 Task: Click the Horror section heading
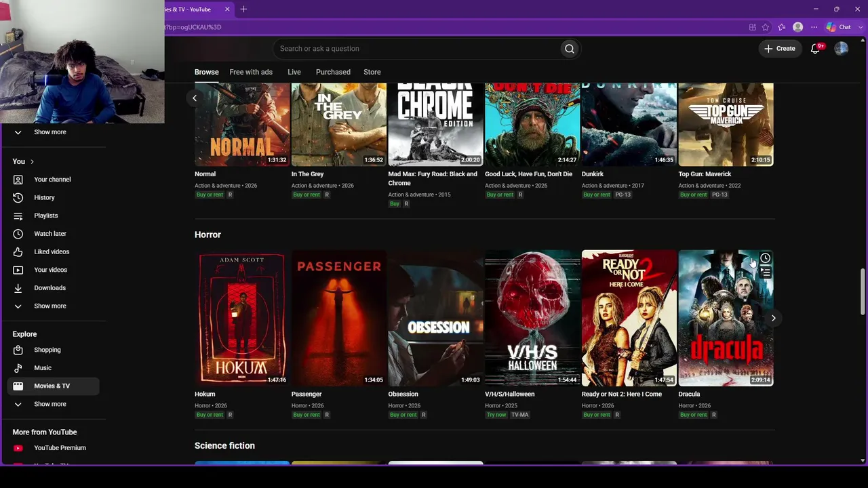coord(208,235)
